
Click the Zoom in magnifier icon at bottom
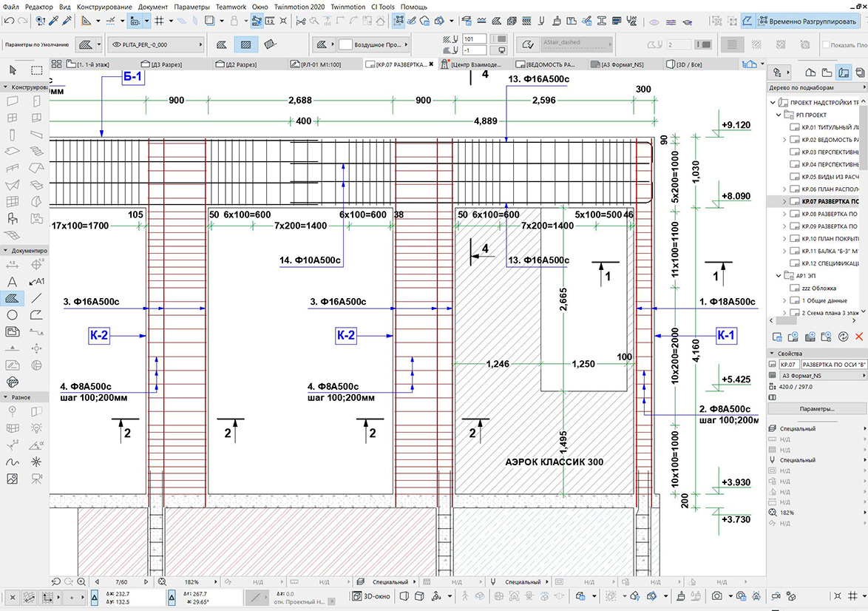coord(81,581)
